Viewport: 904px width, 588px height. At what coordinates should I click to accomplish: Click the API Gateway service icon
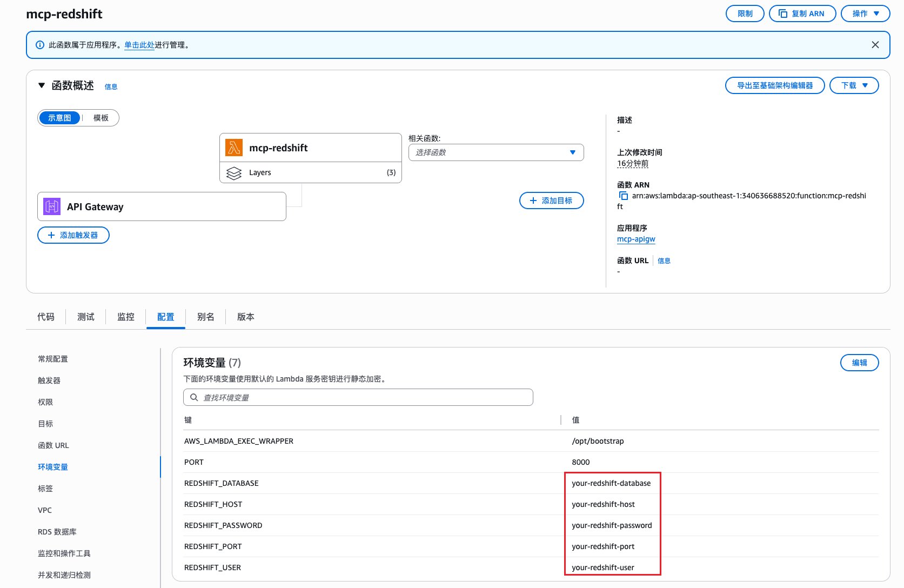[x=52, y=206]
